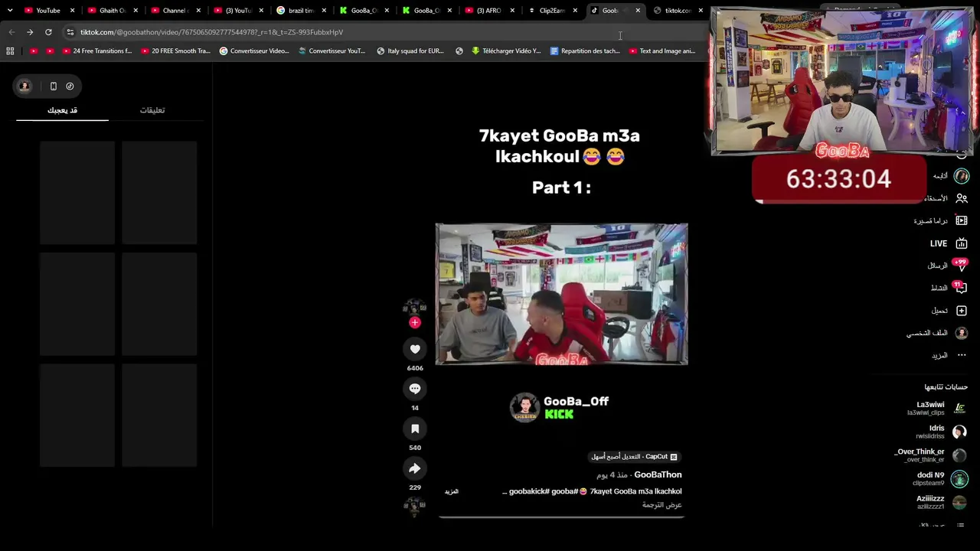This screenshot has width=980, height=551.
Task: Open the _Over_Think_er followed account
Action: tap(930, 455)
